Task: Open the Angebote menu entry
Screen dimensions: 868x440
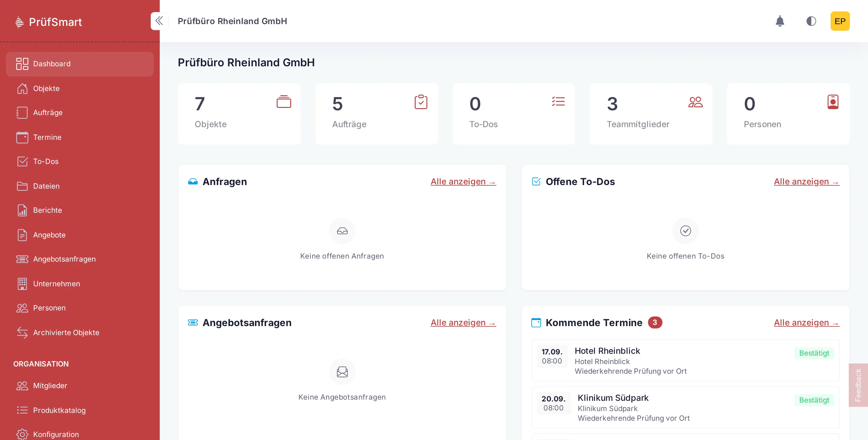Action: [x=80, y=235]
